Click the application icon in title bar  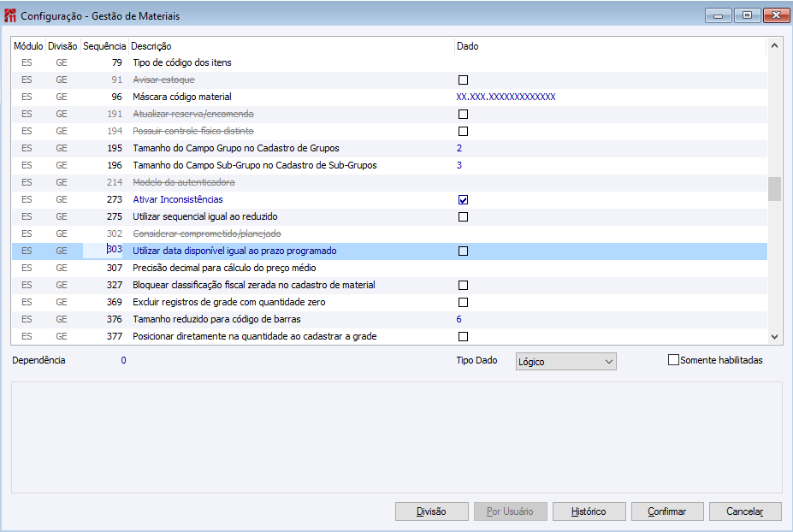tap(10, 15)
